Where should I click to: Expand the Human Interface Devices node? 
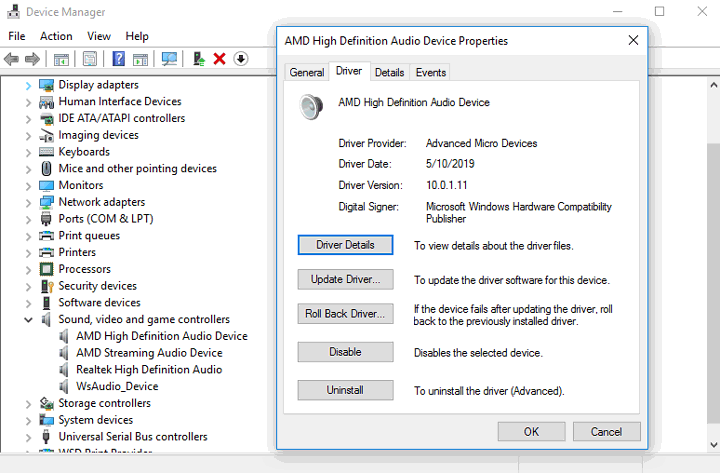coord(28,102)
